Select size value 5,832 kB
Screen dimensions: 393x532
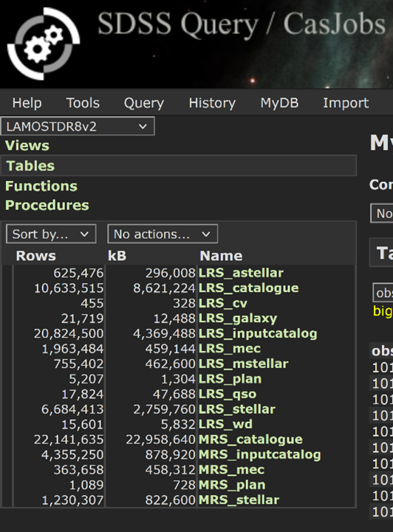(x=178, y=424)
